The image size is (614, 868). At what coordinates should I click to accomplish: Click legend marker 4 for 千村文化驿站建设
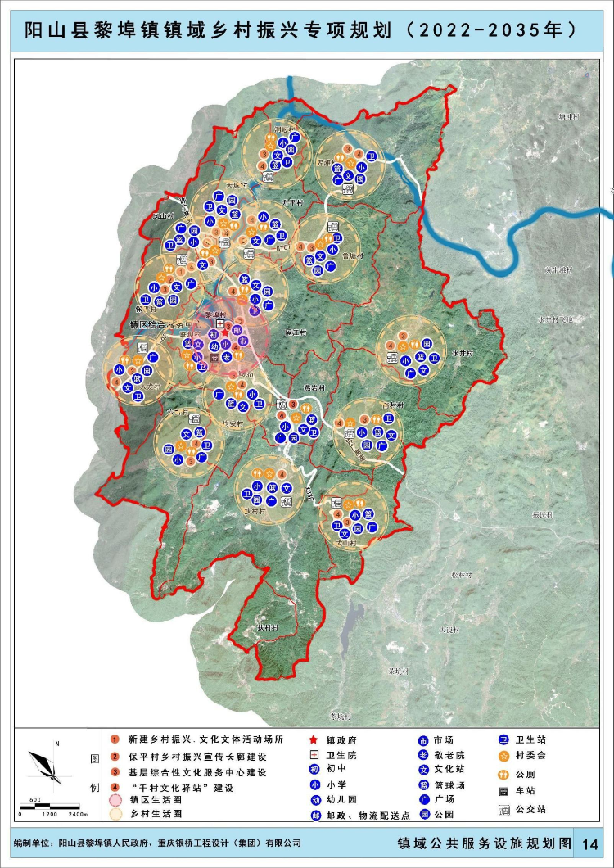pyautogui.click(x=115, y=787)
